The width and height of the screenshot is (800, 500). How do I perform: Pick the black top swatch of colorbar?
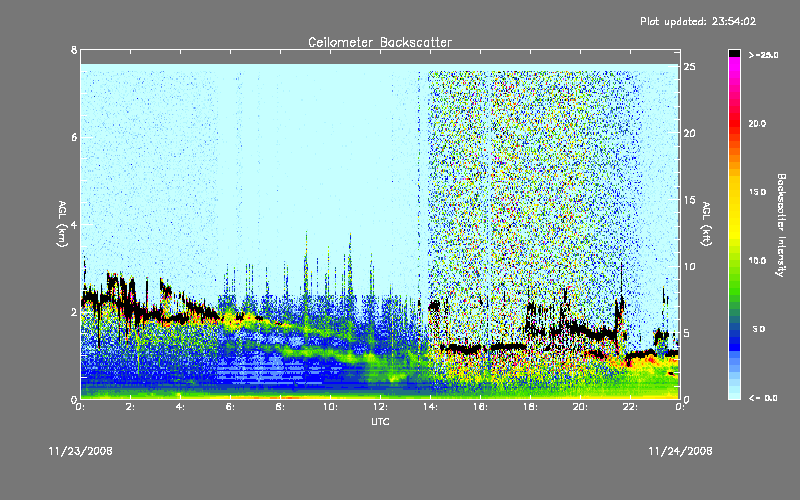pos(734,53)
